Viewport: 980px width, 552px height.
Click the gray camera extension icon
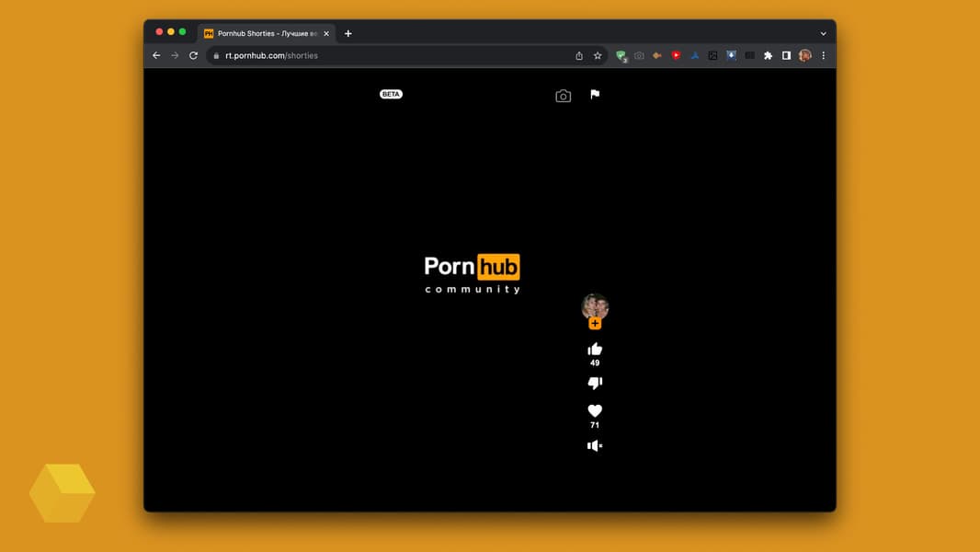click(639, 55)
